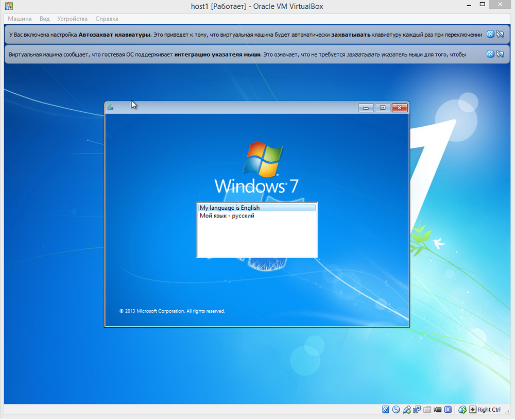Suppress mouse integration messages with slashed balloon toggle

point(500,54)
